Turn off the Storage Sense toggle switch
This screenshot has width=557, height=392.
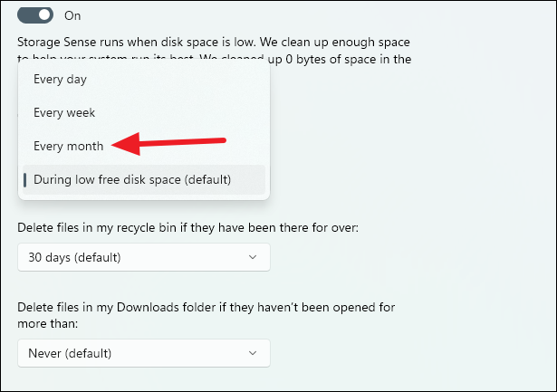click(35, 15)
